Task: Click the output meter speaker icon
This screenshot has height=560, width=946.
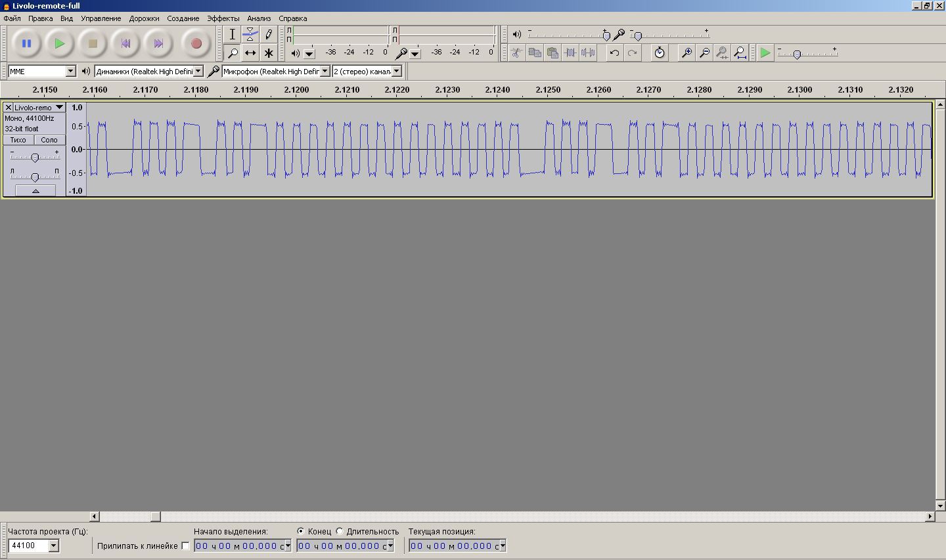Action: (296, 53)
